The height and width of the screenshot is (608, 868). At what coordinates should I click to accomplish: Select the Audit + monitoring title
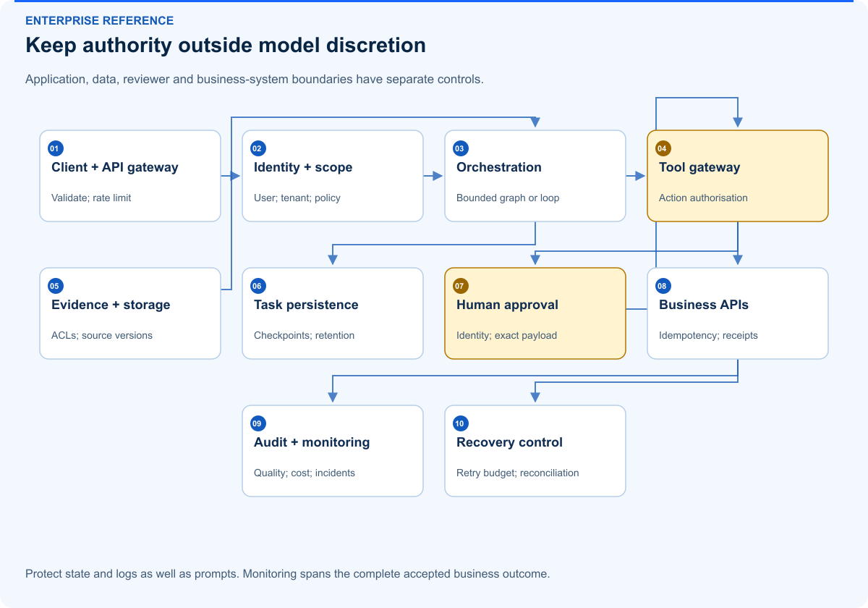point(312,442)
